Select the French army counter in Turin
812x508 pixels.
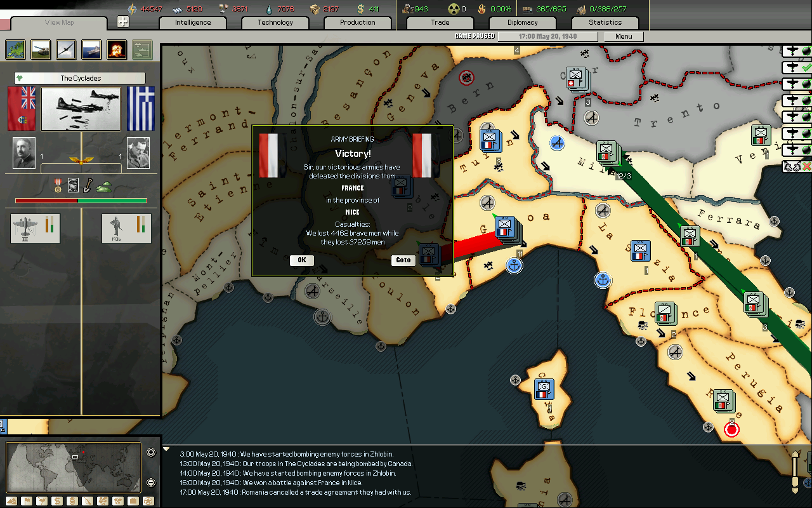point(490,140)
